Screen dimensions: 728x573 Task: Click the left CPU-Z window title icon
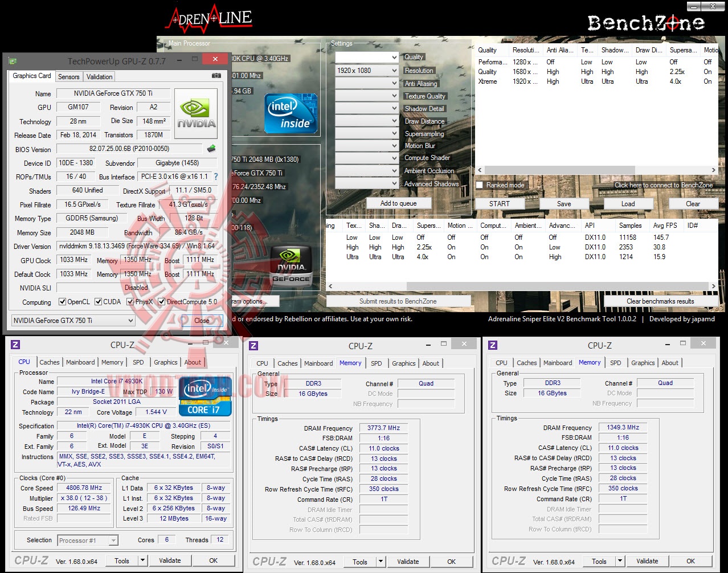click(x=15, y=345)
